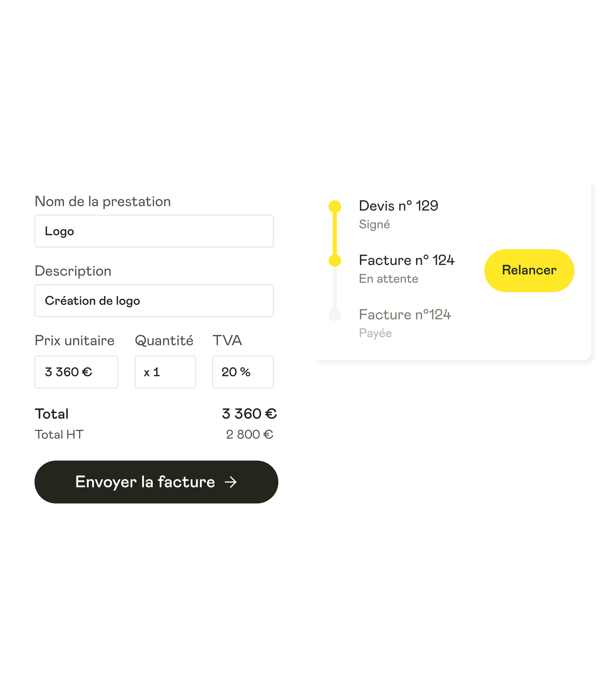The width and height of the screenshot is (609, 700).
Task: Click the Quantité field showing x 1
Action: [x=165, y=372]
